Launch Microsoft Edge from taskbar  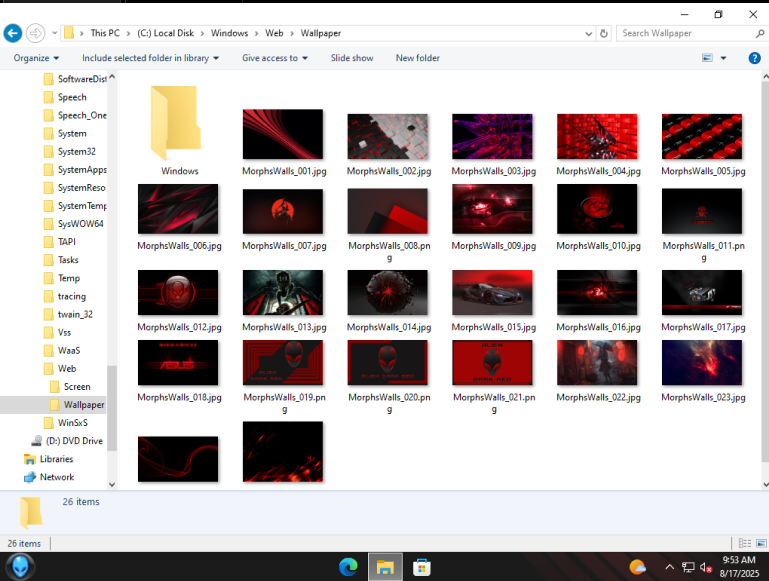pos(348,567)
